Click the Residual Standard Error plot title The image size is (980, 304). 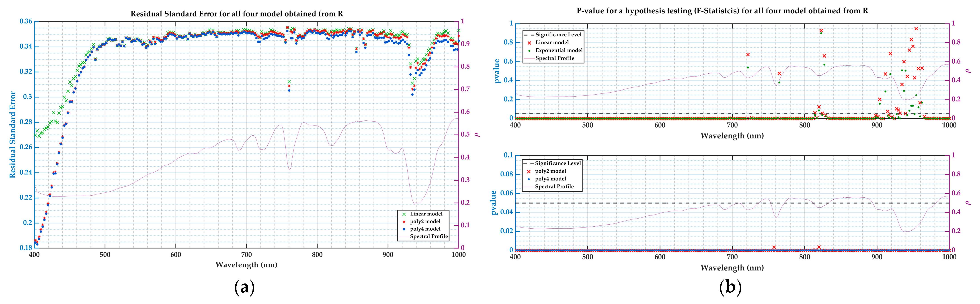(x=237, y=14)
